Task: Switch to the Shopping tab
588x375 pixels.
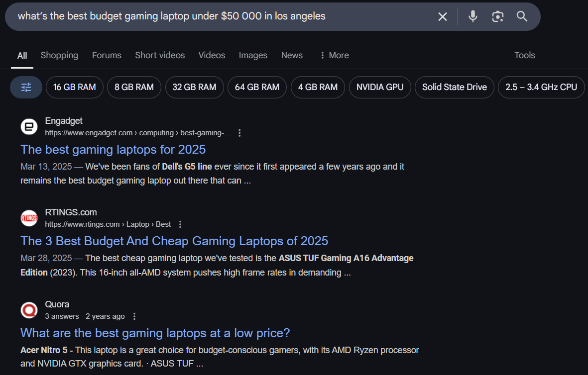Action: [59, 55]
